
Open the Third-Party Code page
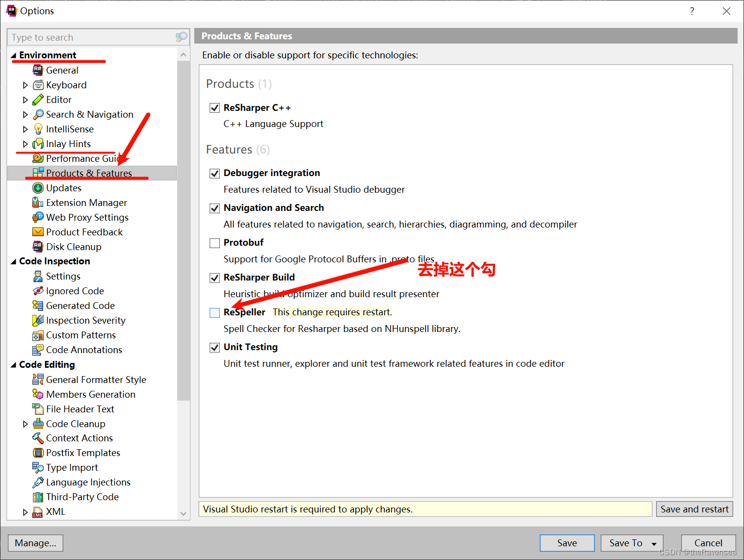(82, 497)
